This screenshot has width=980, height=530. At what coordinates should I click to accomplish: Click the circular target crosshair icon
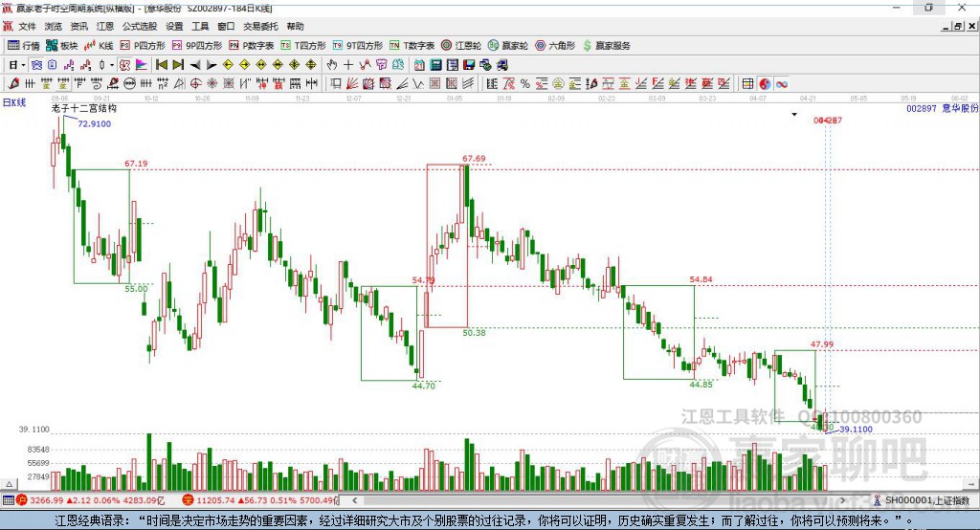click(195, 84)
